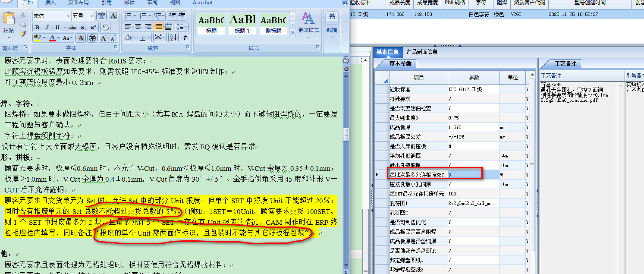The height and width of the screenshot is (274, 644).
Task: Click the Grow Font icon
Action: click(104, 38)
